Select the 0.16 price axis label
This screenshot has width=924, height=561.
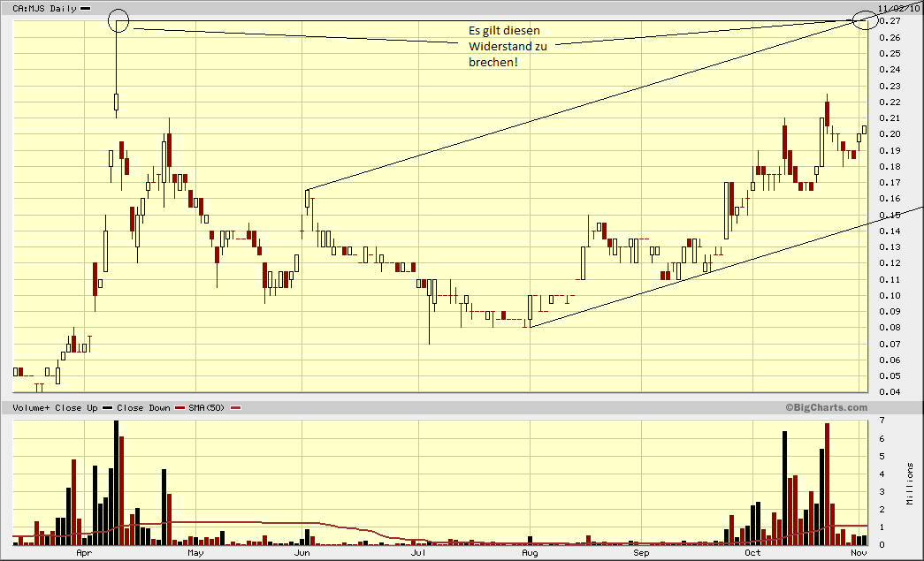point(890,199)
